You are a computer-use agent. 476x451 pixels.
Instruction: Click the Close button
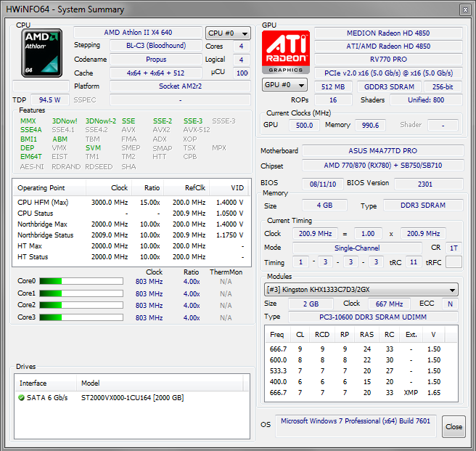tap(454, 427)
